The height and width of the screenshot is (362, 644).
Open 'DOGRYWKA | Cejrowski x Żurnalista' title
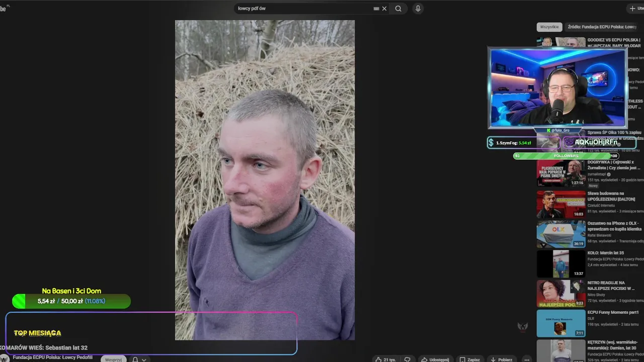(614, 165)
